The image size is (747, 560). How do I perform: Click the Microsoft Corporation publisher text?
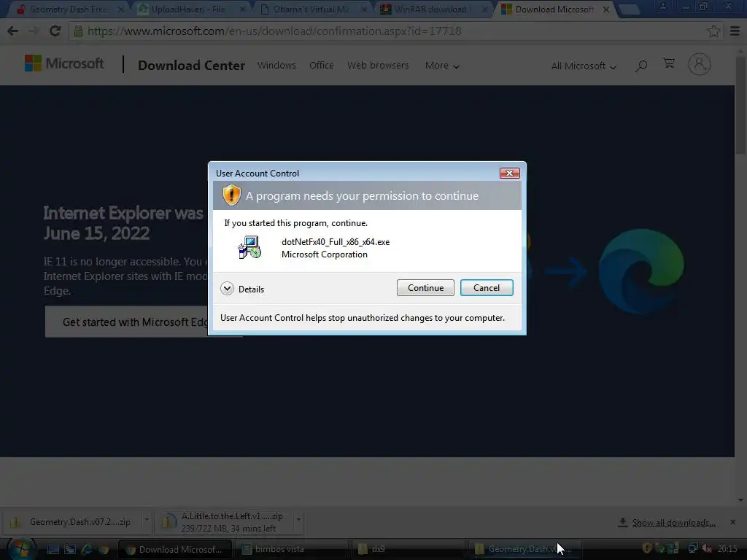325,254
